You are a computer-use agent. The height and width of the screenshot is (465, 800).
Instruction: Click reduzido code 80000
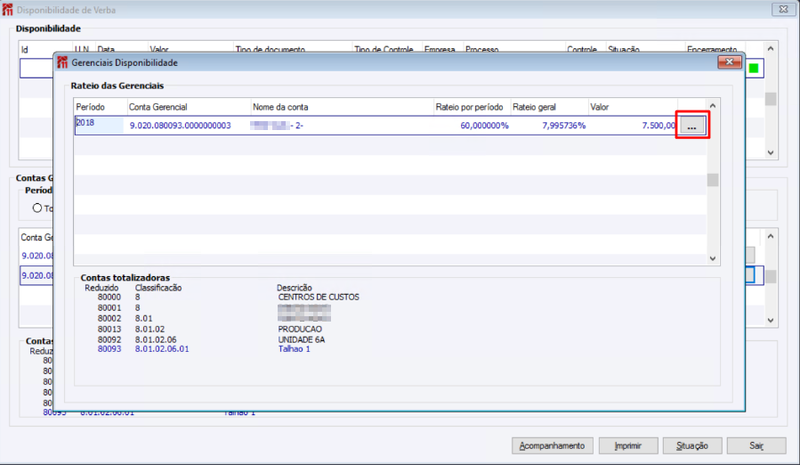point(109,297)
